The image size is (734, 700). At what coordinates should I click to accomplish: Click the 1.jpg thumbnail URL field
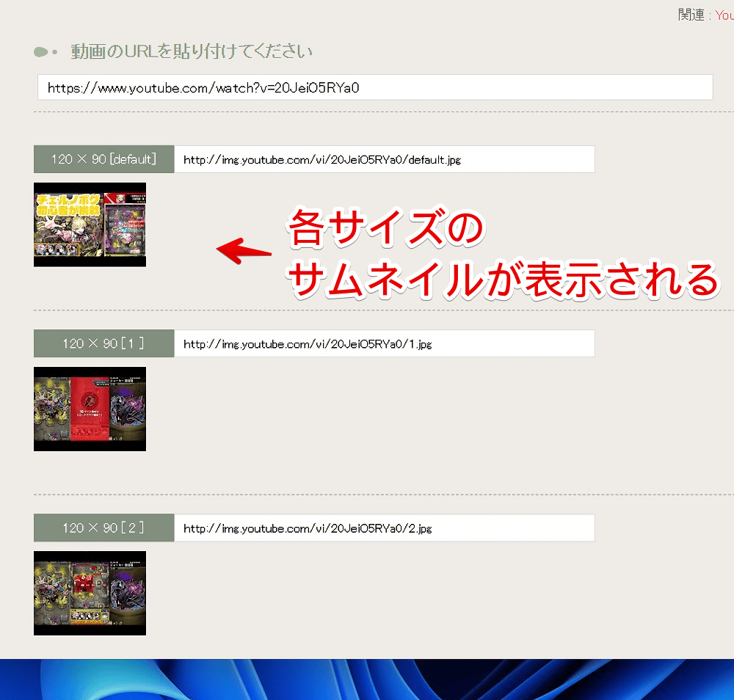pyautogui.click(x=384, y=343)
